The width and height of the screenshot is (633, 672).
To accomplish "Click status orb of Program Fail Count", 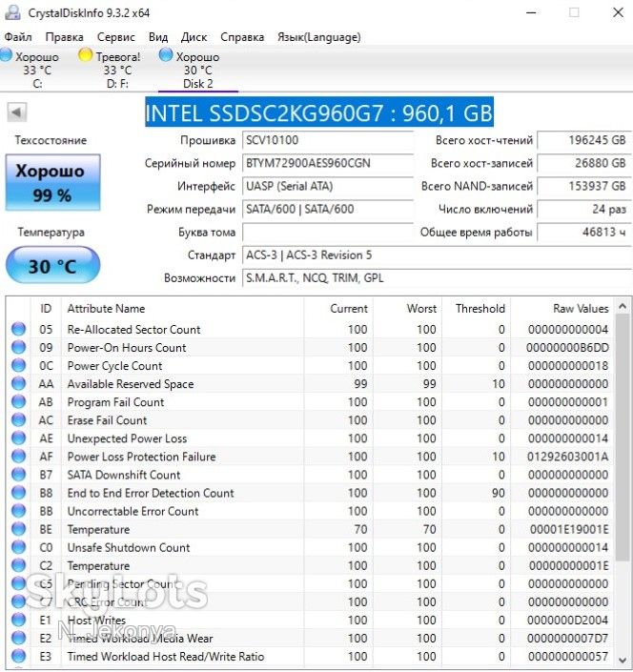I will pyautogui.click(x=18, y=401).
